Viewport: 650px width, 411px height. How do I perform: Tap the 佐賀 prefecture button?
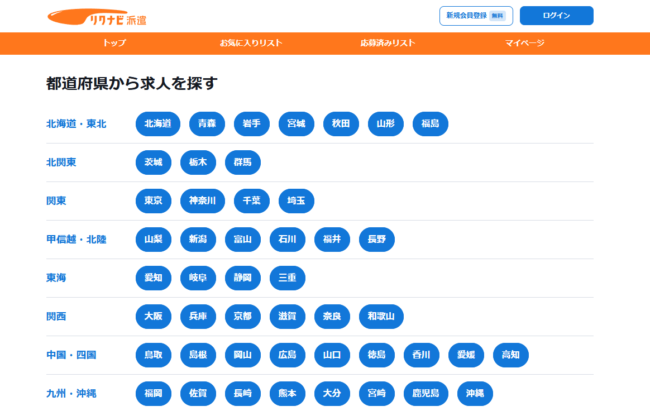coord(198,393)
